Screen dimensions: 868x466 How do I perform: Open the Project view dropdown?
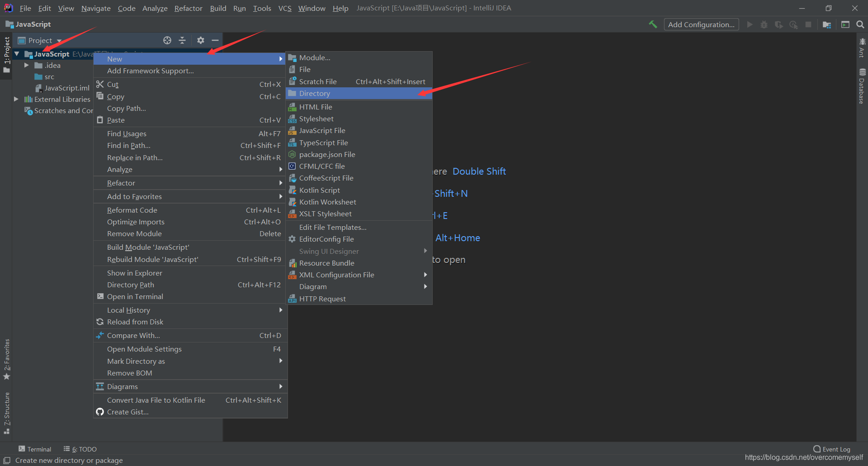40,40
